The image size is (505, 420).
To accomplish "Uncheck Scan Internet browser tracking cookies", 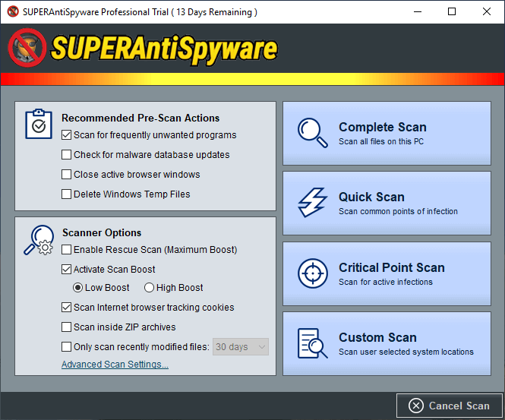I will point(66,308).
